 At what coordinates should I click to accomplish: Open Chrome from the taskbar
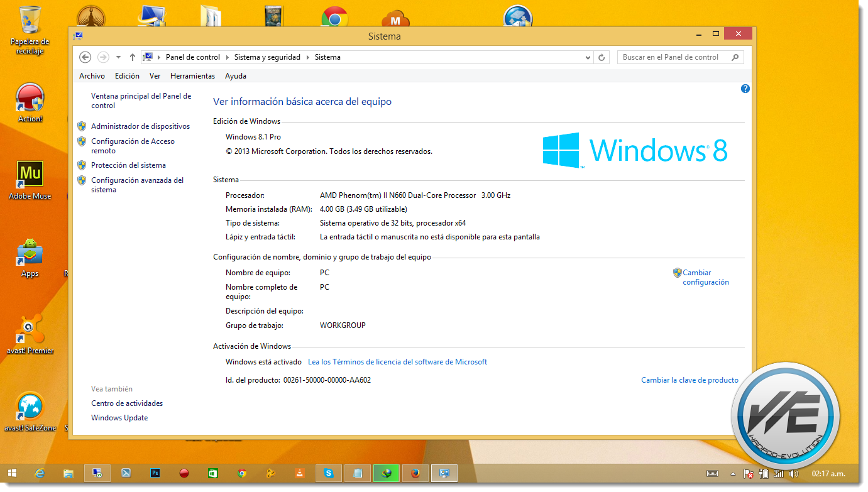click(242, 473)
